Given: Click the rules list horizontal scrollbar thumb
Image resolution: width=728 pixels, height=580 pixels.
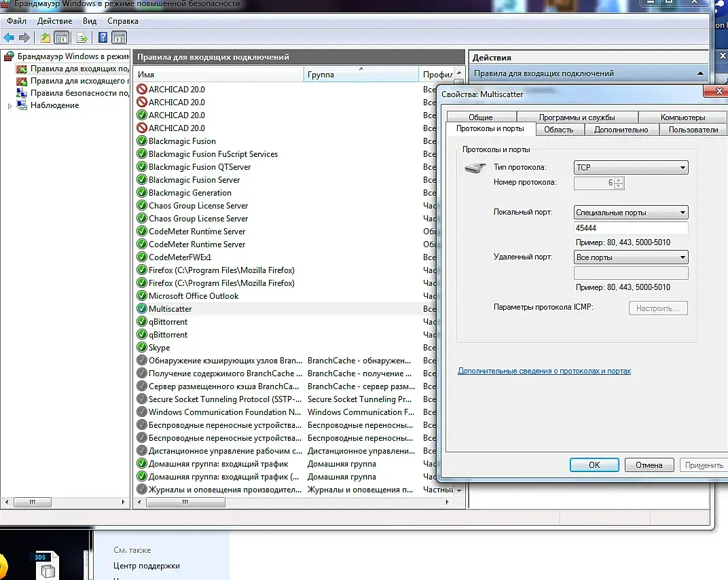Looking at the screenshot, I should 185,502.
